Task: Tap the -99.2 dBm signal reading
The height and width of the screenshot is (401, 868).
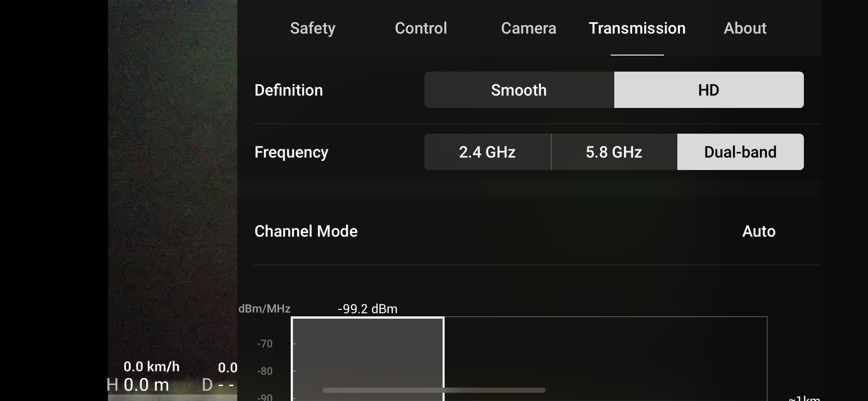Action: click(x=367, y=309)
